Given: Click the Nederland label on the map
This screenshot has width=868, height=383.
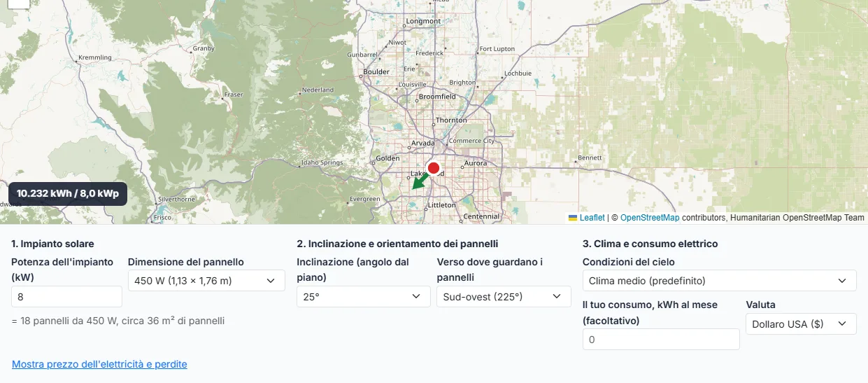Looking at the screenshot, I should tap(318, 90).
